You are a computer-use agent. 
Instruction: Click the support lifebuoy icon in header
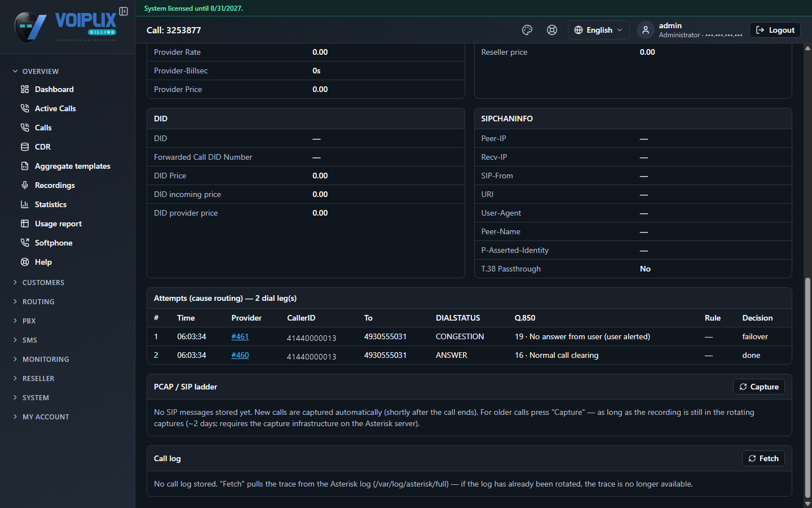552,30
